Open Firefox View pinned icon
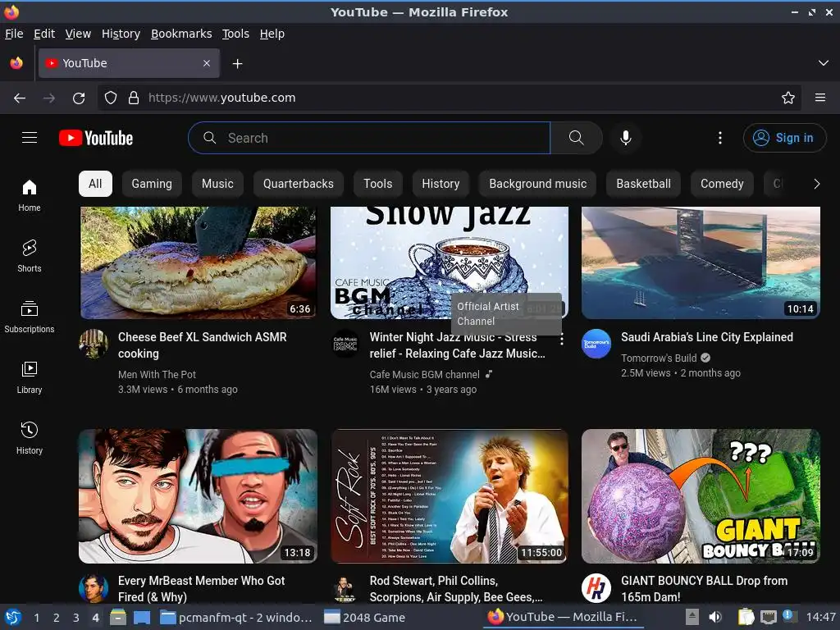 coord(16,63)
